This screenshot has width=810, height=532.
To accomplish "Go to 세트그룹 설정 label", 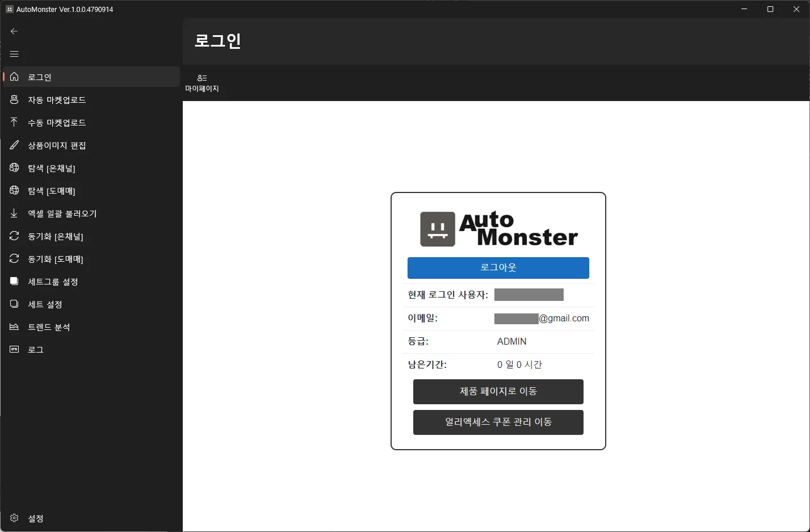I will [x=53, y=282].
